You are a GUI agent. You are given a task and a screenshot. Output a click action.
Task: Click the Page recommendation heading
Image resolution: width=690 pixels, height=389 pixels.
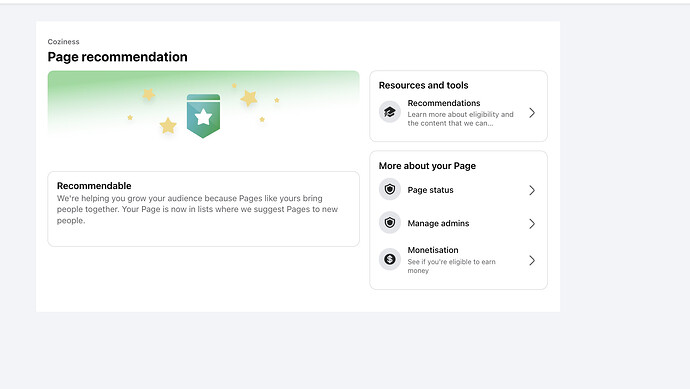[x=117, y=57]
